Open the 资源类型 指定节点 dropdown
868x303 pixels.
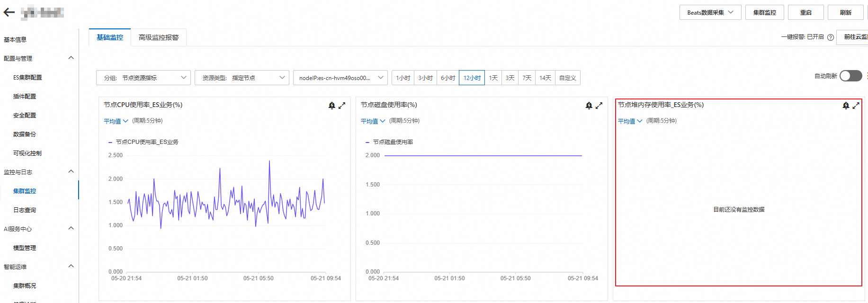point(242,78)
